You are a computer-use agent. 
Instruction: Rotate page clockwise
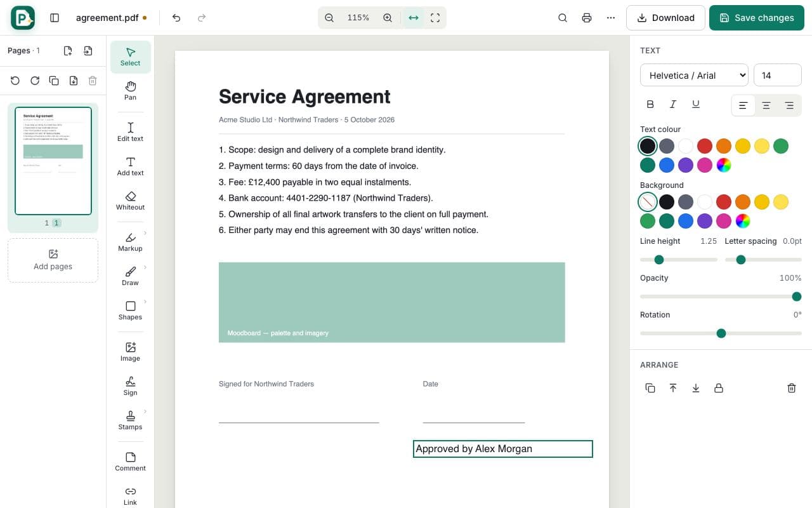[x=35, y=81]
